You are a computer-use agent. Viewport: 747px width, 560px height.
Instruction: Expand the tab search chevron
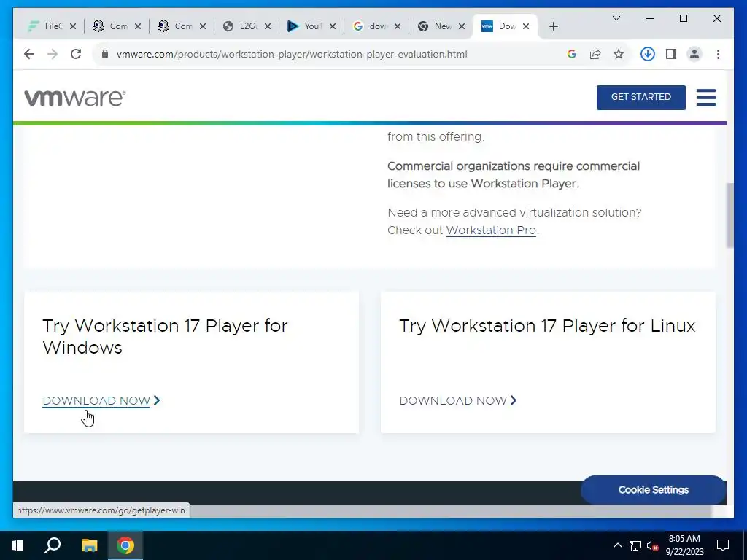(616, 18)
